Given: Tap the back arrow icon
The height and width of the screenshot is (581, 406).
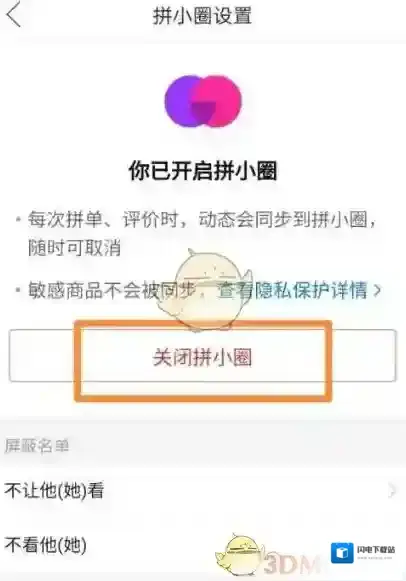Looking at the screenshot, I should point(13,16).
